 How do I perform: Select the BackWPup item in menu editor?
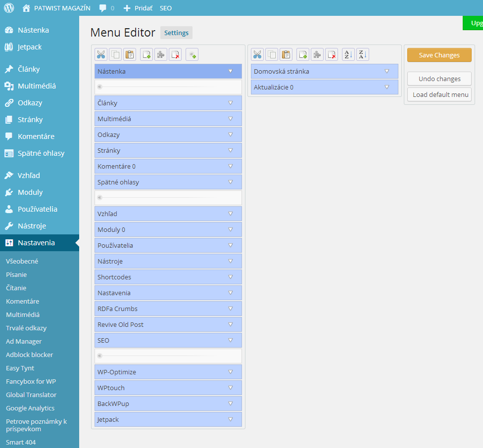click(x=168, y=403)
